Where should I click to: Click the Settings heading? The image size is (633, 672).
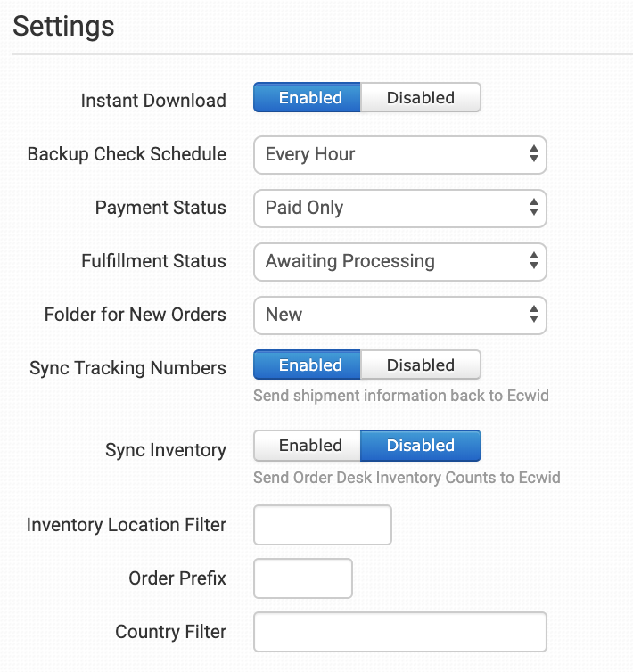(63, 26)
